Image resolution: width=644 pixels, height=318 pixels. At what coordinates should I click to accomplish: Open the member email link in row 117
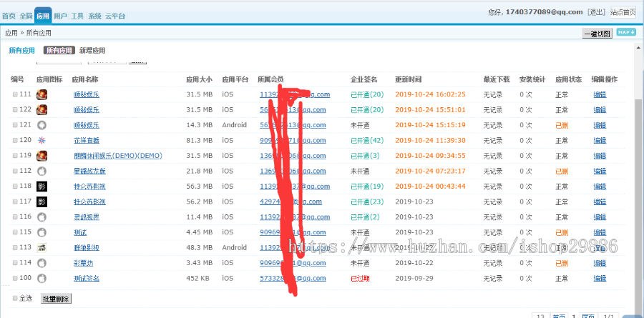click(291, 202)
